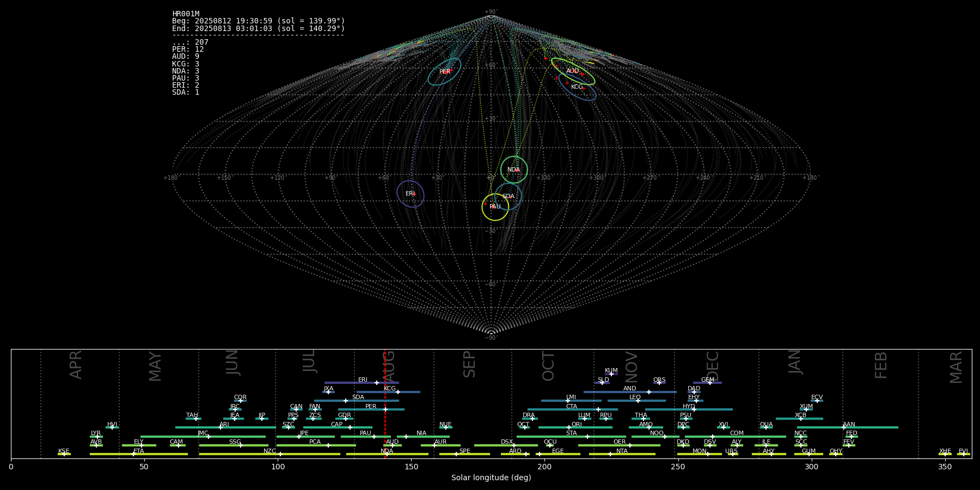Click the ETA shower bar in the timeline
This screenshot has width=980, height=490.
pos(139,454)
